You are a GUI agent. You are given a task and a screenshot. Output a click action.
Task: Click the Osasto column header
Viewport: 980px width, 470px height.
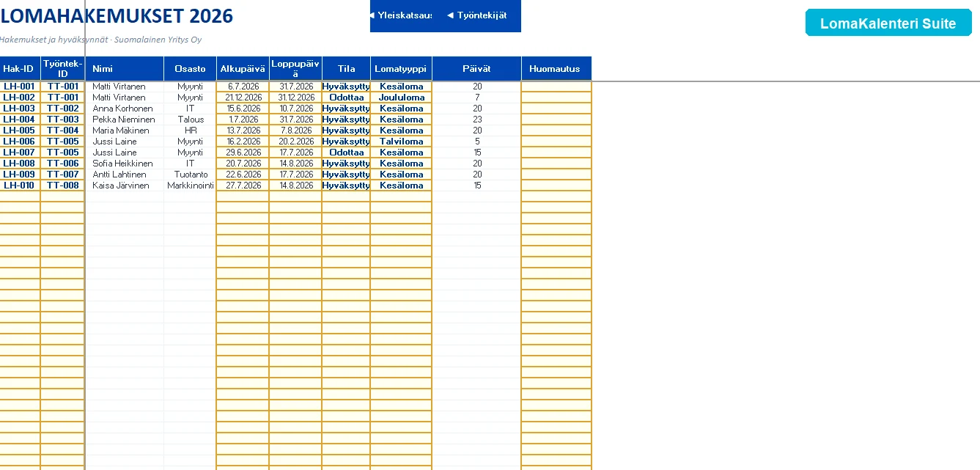point(190,69)
